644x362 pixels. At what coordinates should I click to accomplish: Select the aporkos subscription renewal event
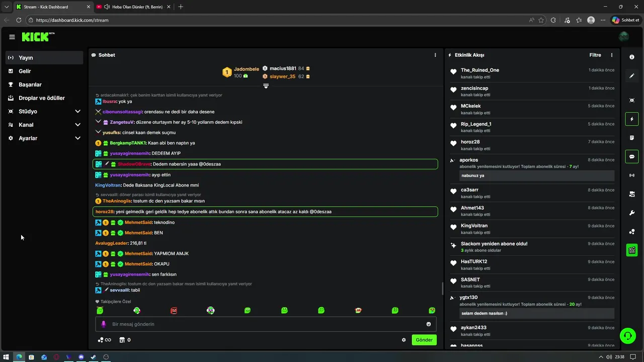(x=532, y=168)
